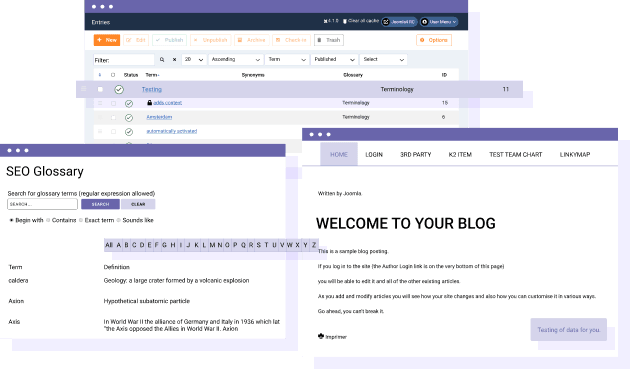This screenshot has width=630, height=369.
Task: Click the Edit toolbar button
Action: coord(136,40)
